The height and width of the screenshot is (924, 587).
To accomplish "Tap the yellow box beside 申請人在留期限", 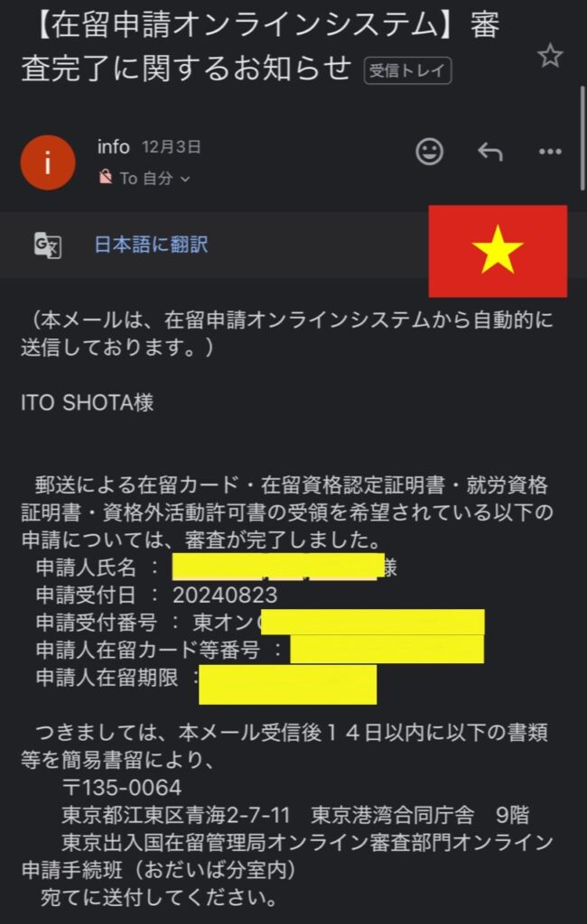I will pyautogui.click(x=288, y=684).
